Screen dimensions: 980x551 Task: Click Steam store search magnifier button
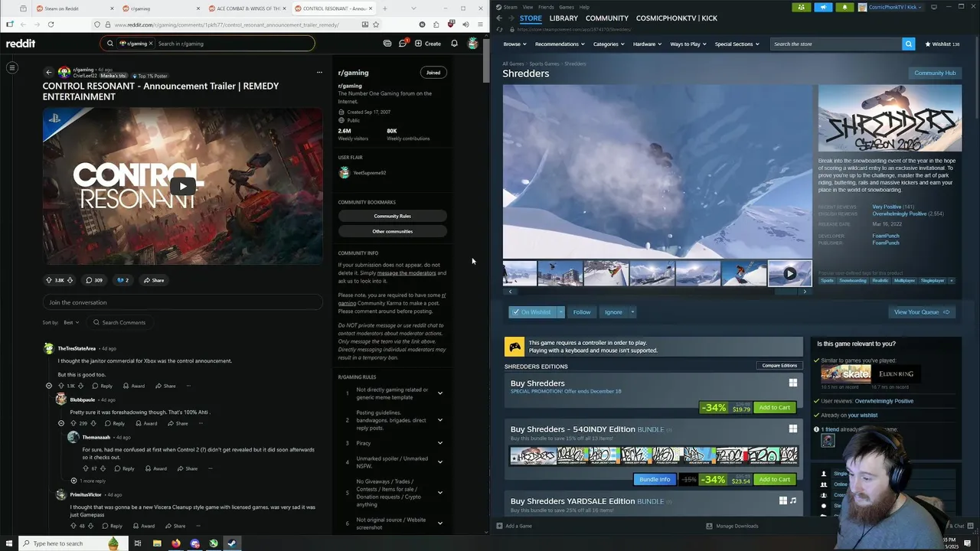tap(908, 44)
